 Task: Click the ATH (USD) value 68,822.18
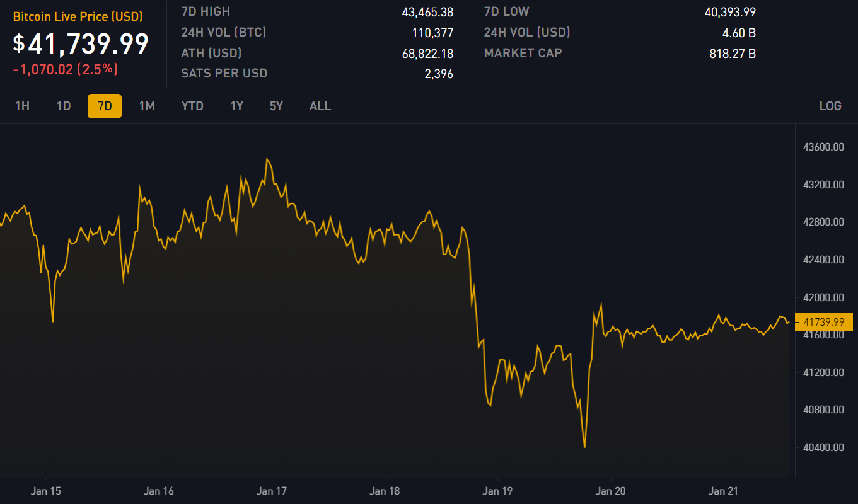(427, 54)
